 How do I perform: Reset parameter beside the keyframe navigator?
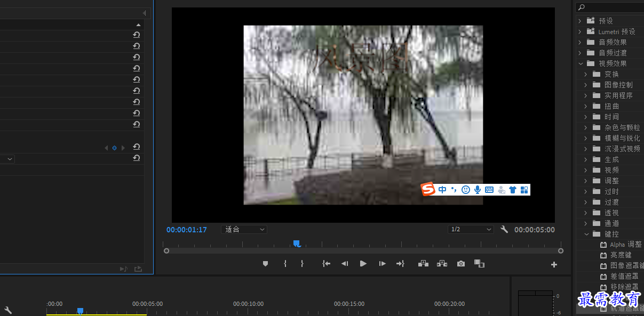click(x=137, y=147)
